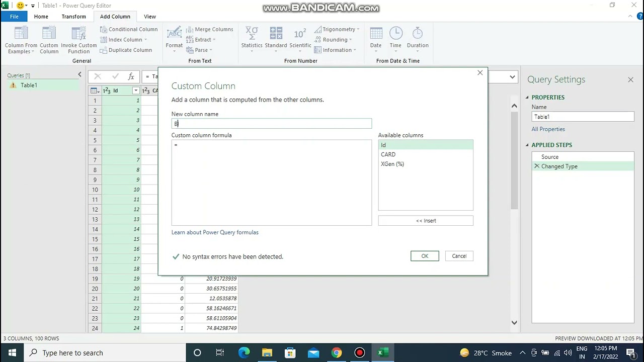This screenshot has width=644, height=362.
Task: Open the Standard operations icon
Action: [276, 33]
